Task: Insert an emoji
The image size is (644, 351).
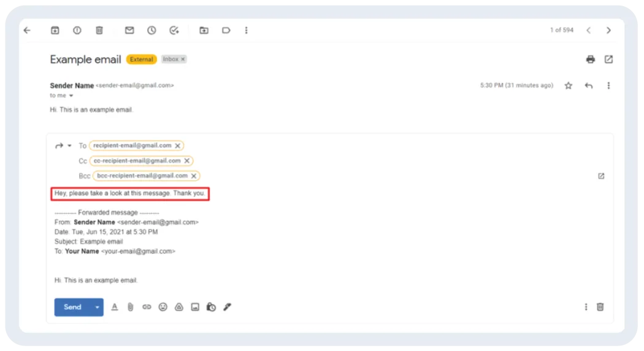Action: 163,307
